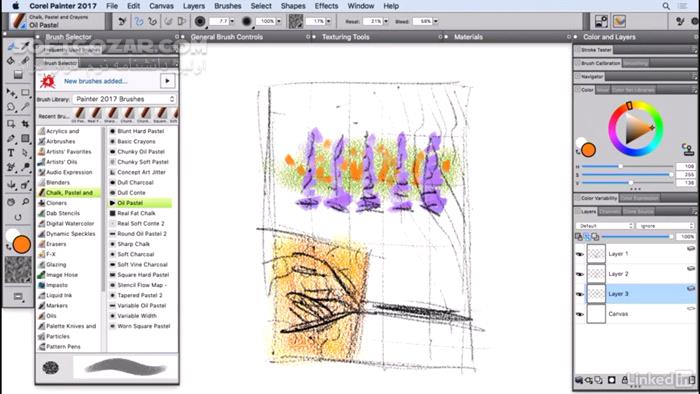Screen dimensions: 700x394
Task: Open the brush size dropdown arrow
Action: 232,21
